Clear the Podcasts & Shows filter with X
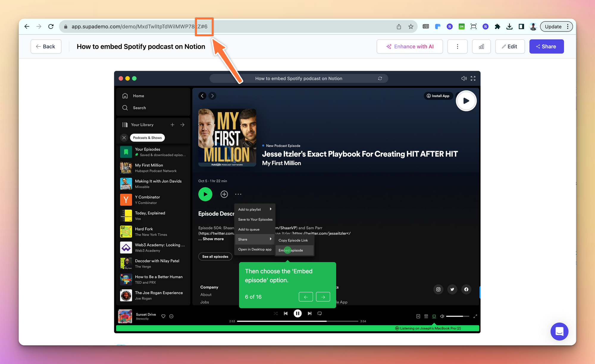Image resolution: width=595 pixels, height=364 pixels. 124,138
